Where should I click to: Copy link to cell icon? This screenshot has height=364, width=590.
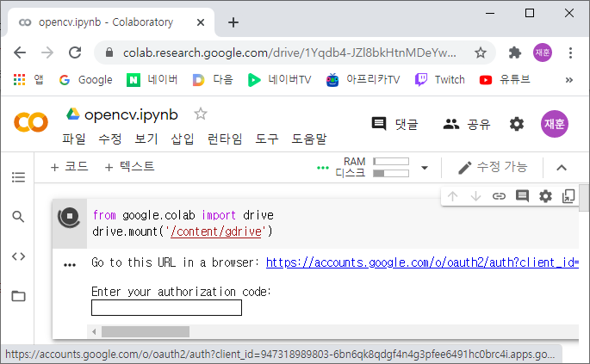[x=499, y=196]
